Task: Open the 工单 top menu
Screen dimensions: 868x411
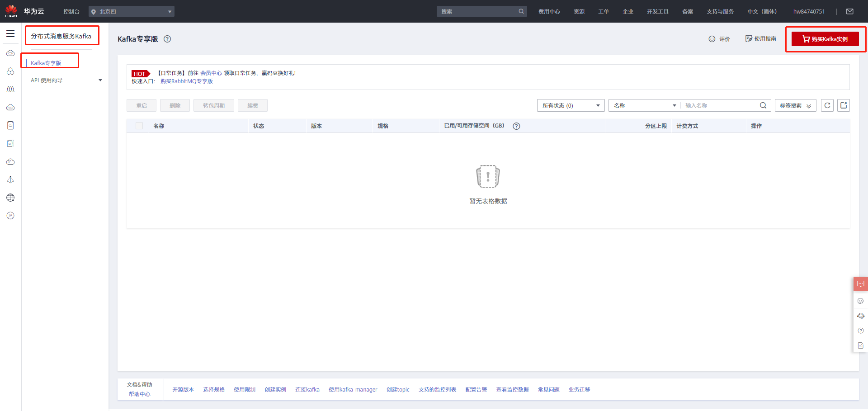Action: pyautogui.click(x=604, y=11)
